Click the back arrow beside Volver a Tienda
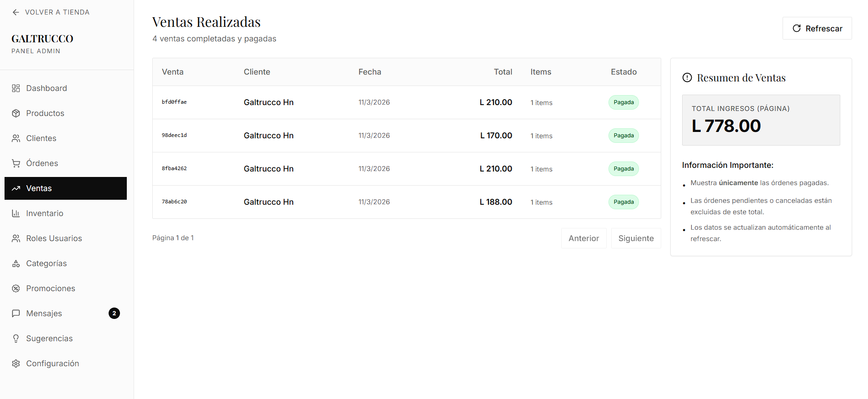This screenshot has width=868, height=399. point(16,12)
